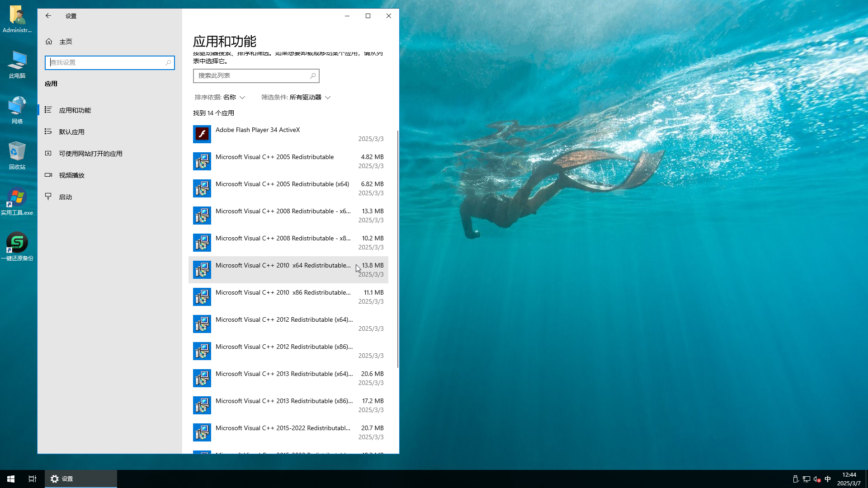Image resolution: width=868 pixels, height=488 pixels.
Task: Click the app list vertical scrollbar
Action: tap(398, 249)
